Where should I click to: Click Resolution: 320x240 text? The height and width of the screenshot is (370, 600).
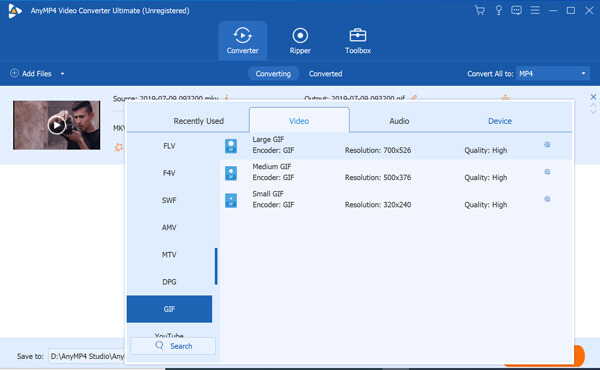tap(378, 205)
